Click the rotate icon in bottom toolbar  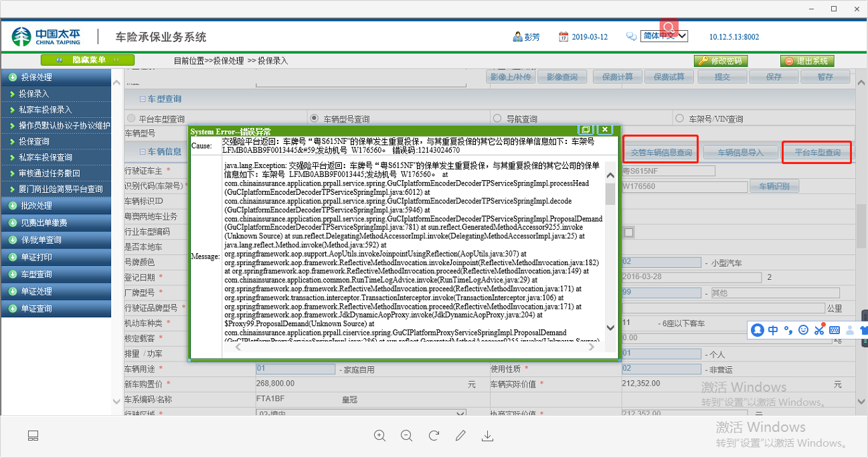(x=433, y=435)
